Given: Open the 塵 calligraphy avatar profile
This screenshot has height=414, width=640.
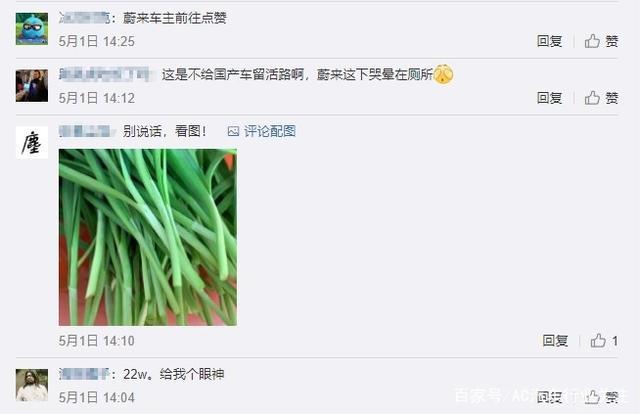Looking at the screenshot, I should (x=32, y=142).
